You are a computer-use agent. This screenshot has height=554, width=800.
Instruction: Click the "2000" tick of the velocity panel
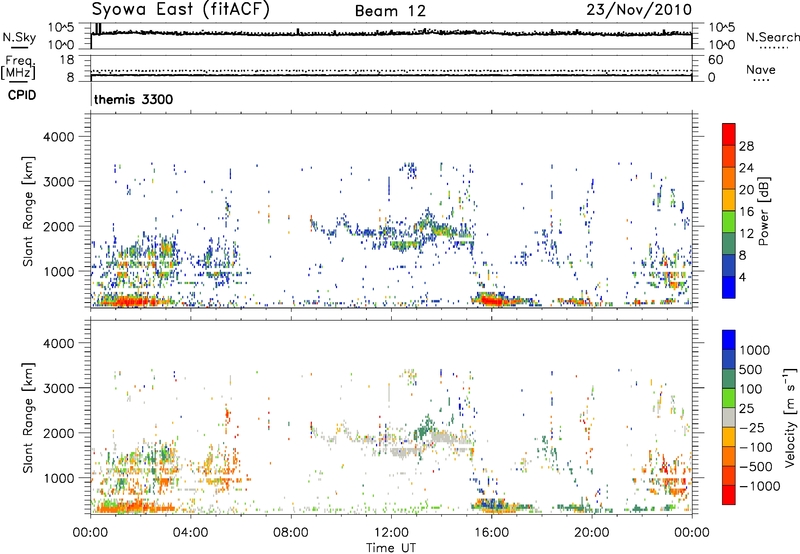point(59,433)
